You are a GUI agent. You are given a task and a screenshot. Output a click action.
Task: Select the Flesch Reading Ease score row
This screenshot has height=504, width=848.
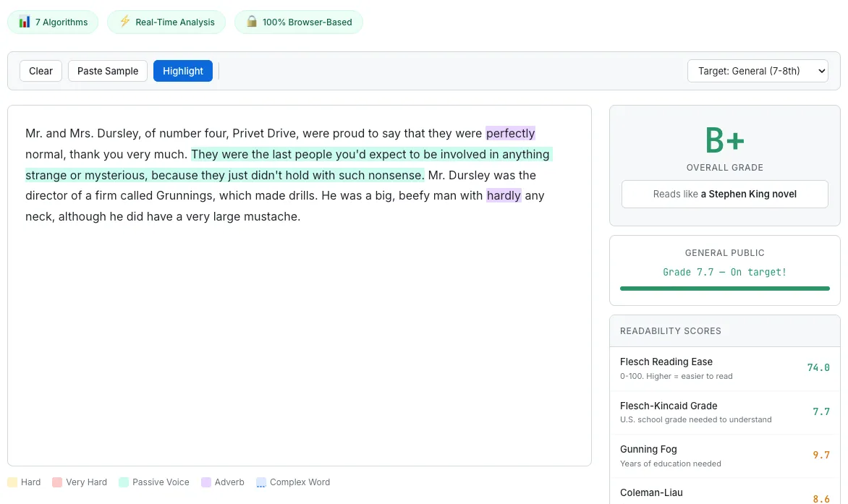[x=724, y=367]
